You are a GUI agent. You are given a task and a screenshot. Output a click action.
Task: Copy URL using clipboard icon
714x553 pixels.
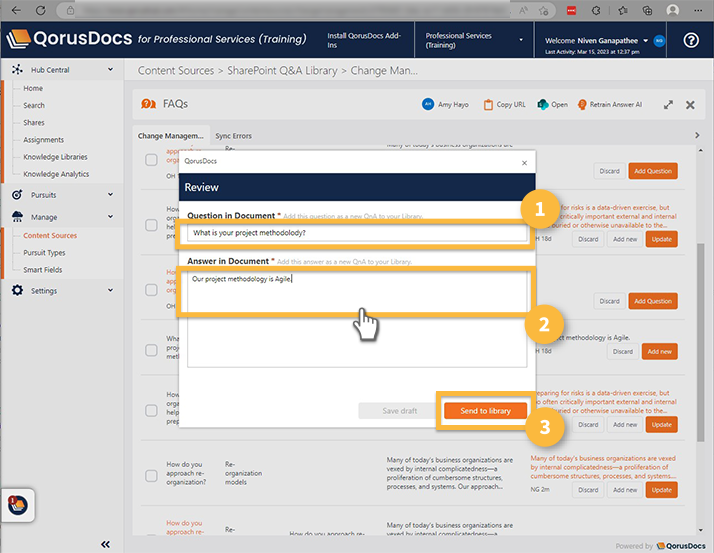coord(488,105)
